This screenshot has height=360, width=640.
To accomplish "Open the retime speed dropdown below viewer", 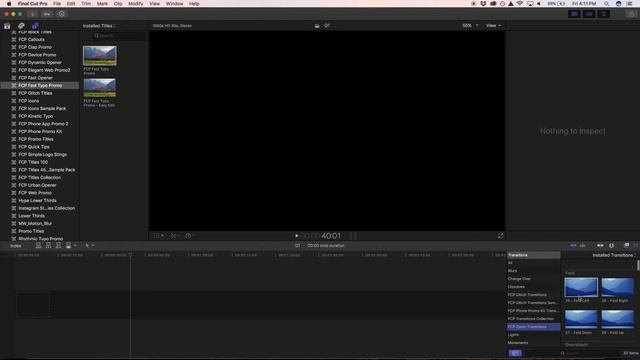I will coord(189,236).
